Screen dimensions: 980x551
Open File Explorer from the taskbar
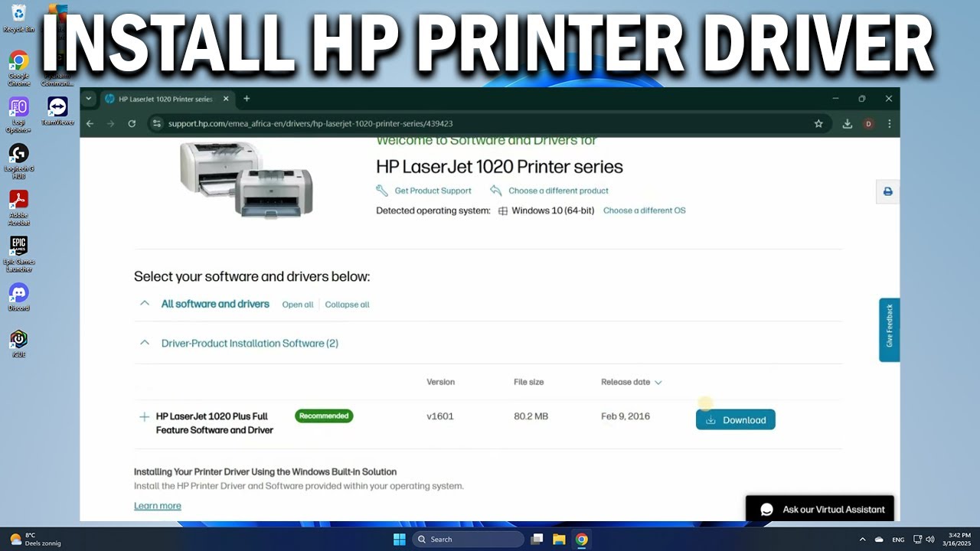tap(559, 539)
